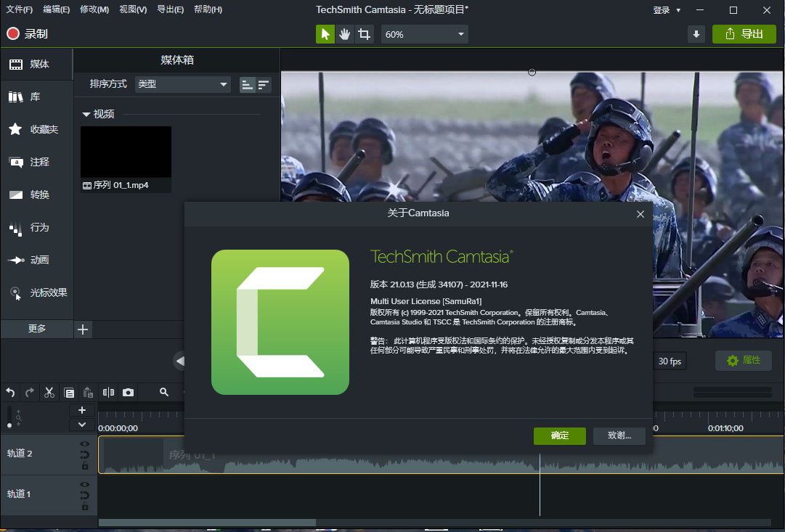
Task: Copy the selected timeline media
Action: pos(69,393)
